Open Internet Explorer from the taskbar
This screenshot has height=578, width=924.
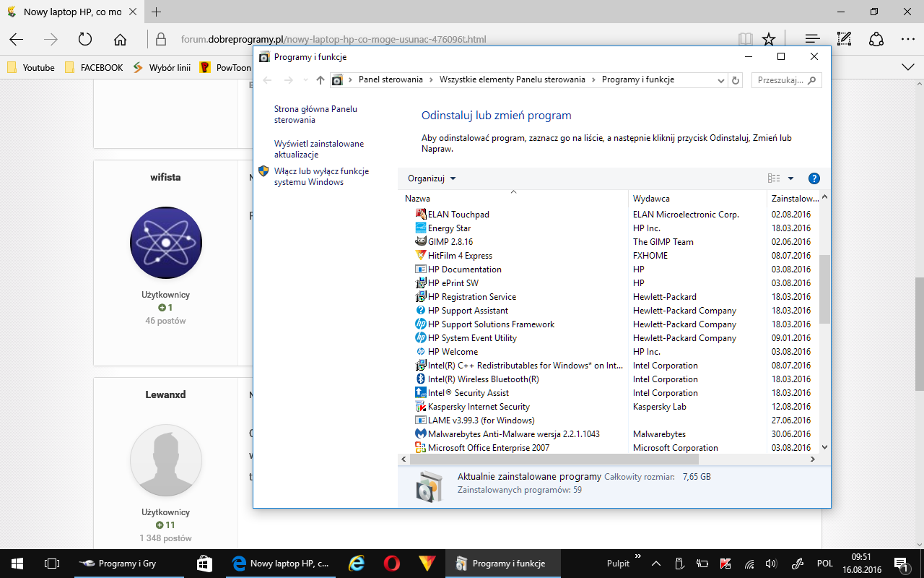point(357,564)
